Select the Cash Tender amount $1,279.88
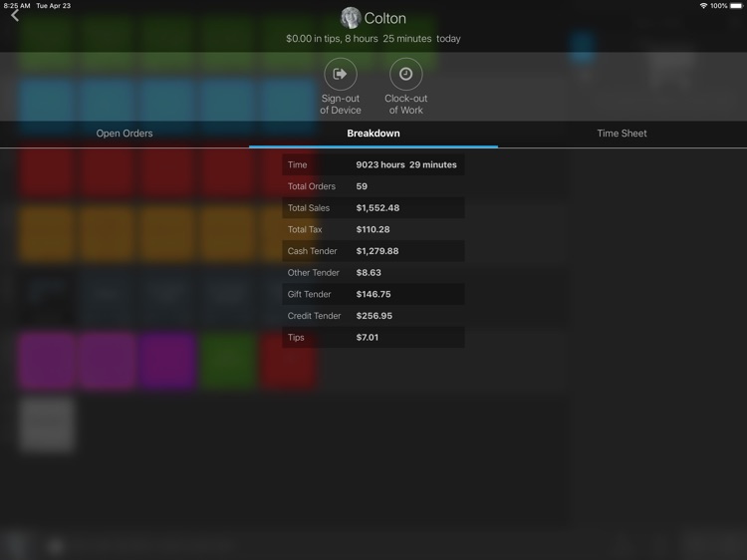Viewport: 747px width, 560px height. coord(377,251)
